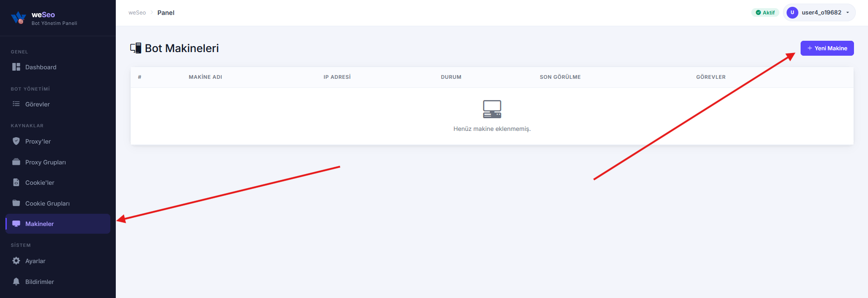Click the green Aktif status badge
Screen dimensions: 868x298
765,13
